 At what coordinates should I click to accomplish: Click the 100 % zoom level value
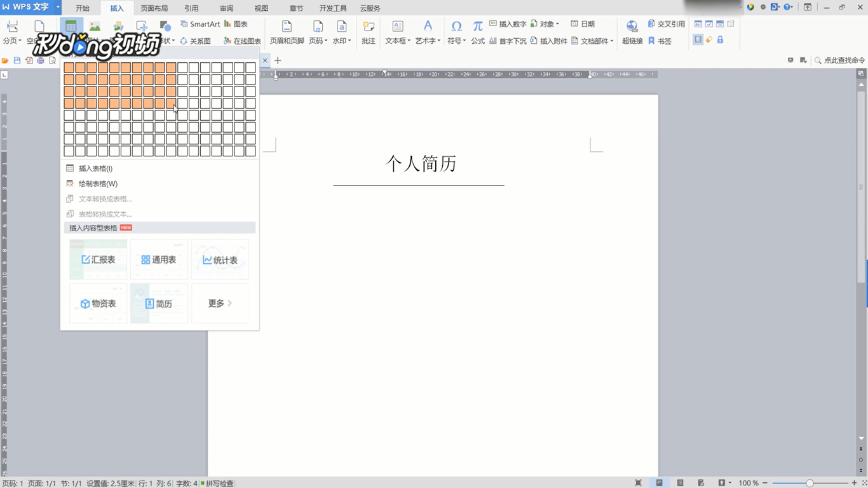[x=749, y=483]
